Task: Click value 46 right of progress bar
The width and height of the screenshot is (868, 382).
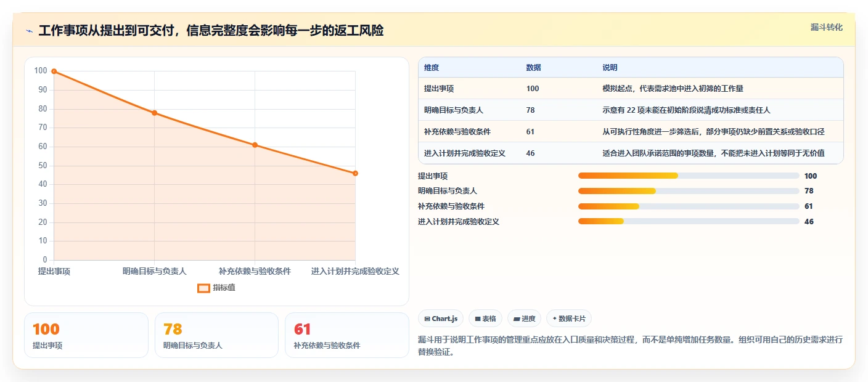Action: tap(809, 222)
